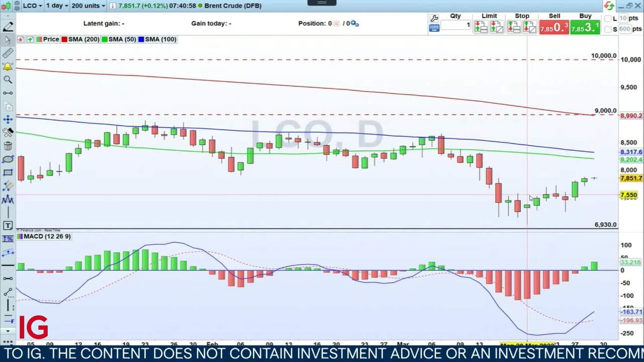Image resolution: width=644 pixels, height=362 pixels.
Task: Click the Qty input field
Action: (456, 25)
